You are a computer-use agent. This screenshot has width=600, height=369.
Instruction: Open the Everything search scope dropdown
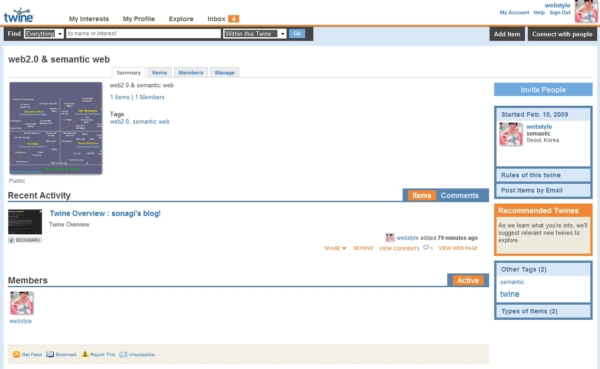(44, 34)
